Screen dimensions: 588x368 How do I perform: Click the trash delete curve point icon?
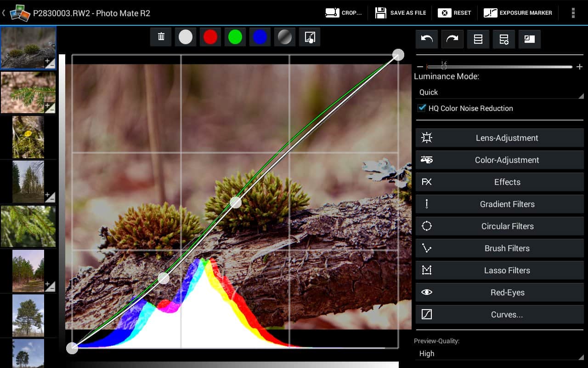(161, 37)
